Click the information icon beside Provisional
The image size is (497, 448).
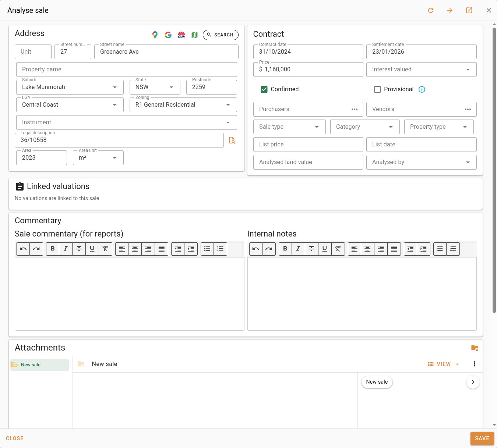coord(422,89)
